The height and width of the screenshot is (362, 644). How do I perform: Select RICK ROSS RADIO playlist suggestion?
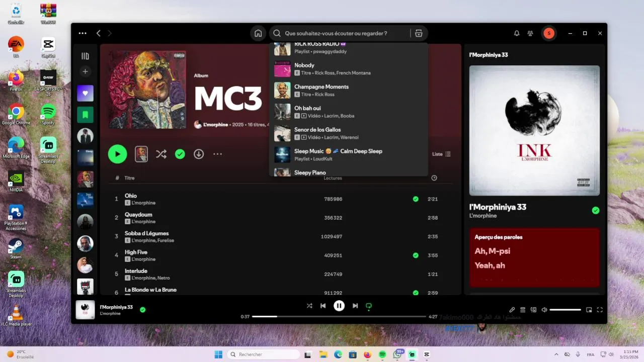click(x=349, y=49)
